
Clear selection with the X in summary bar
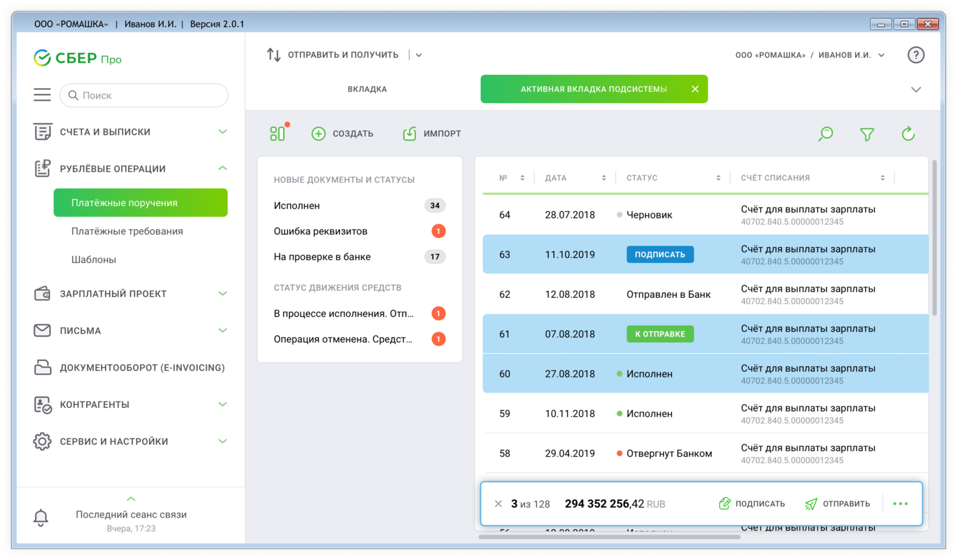click(498, 504)
